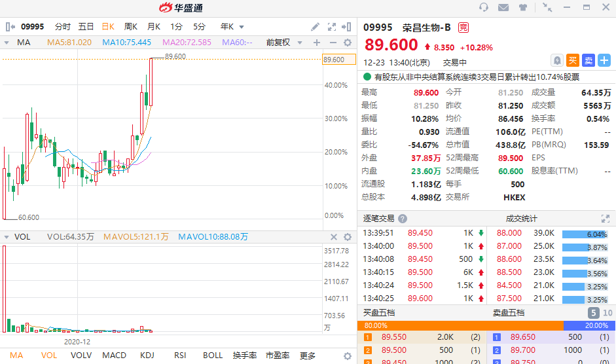This screenshot has width=616, height=364.
Task: Click the collapse window arrows icon
Action: coord(547,7)
